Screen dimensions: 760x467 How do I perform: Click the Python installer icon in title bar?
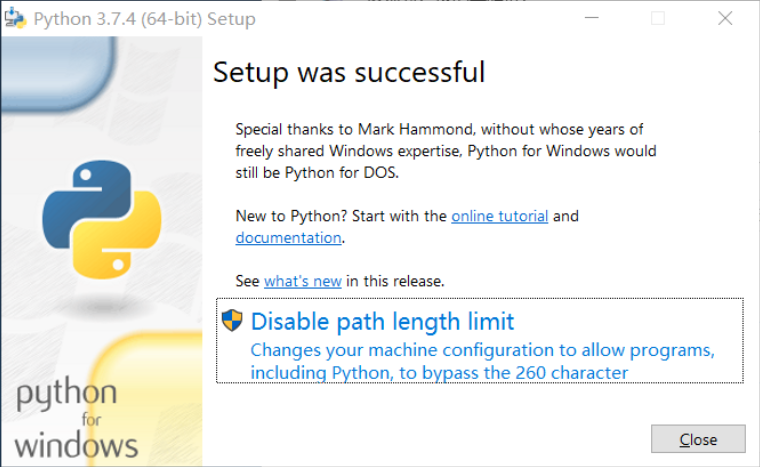[16, 19]
